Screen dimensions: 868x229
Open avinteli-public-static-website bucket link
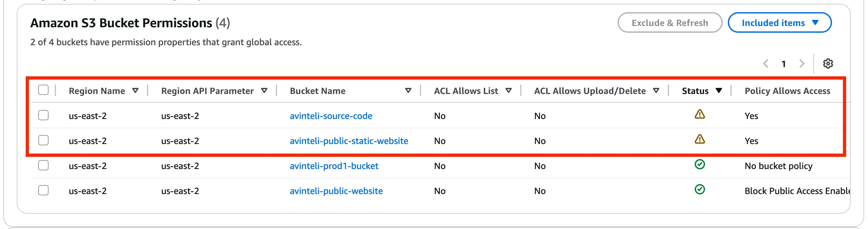point(349,141)
